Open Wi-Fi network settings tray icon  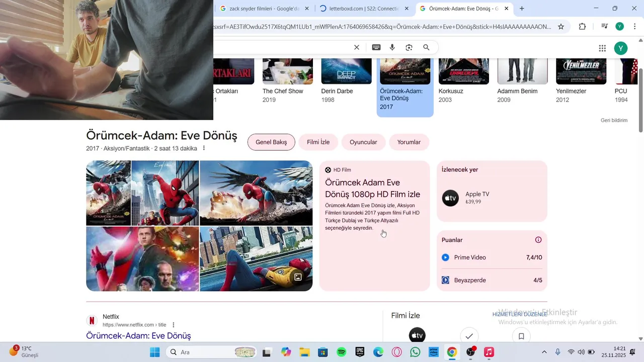[571, 352]
